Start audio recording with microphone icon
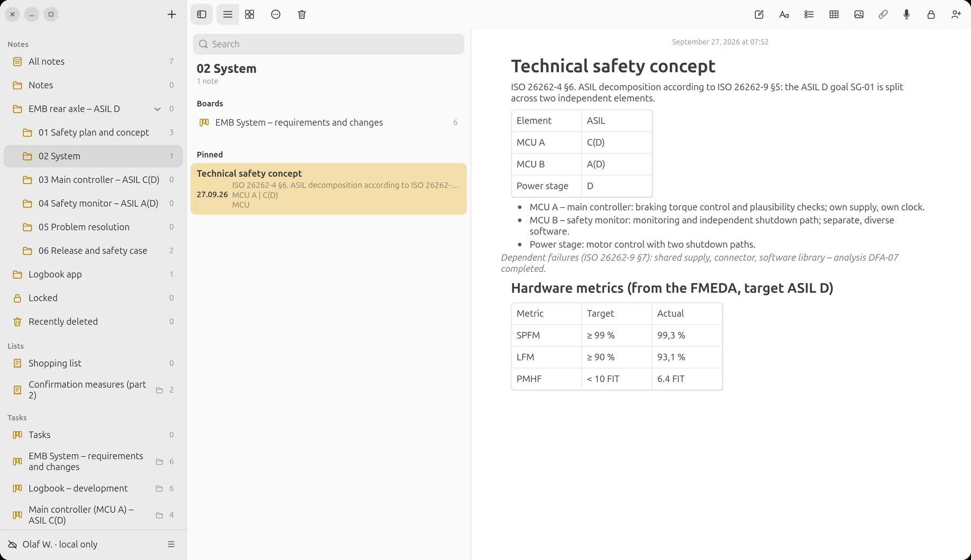The image size is (971, 560). click(907, 15)
